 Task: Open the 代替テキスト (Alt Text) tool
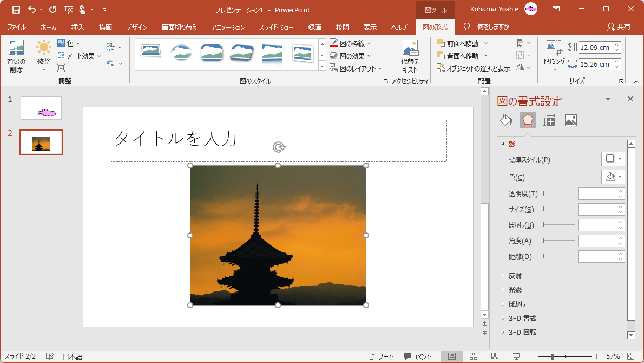(x=410, y=56)
